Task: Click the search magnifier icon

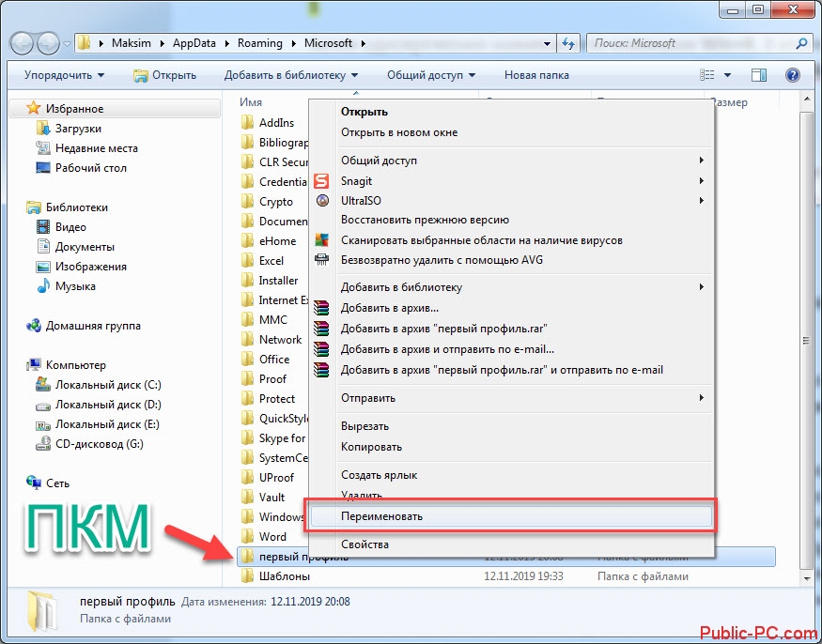Action: (801, 43)
